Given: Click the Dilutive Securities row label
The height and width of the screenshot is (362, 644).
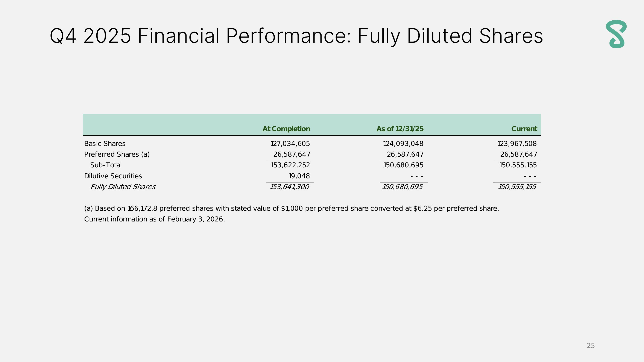Looking at the screenshot, I should point(113,176).
